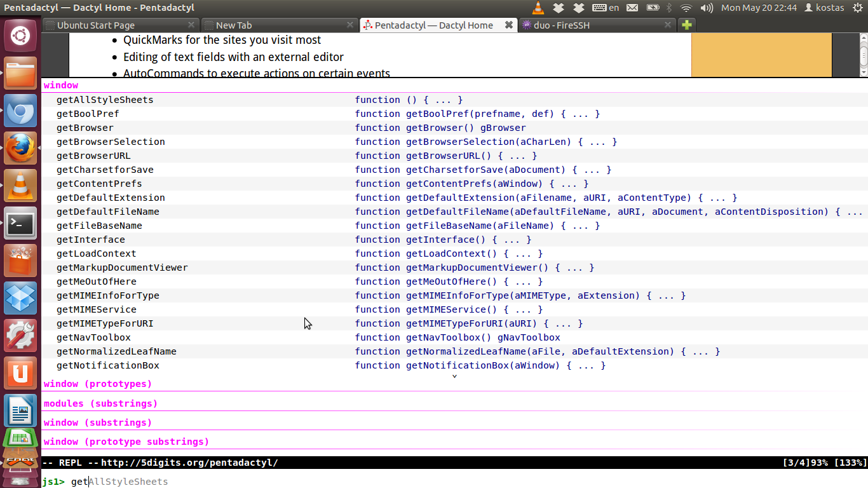Open the Files folder launcher
The width and height of the screenshot is (868, 488).
click(x=20, y=73)
